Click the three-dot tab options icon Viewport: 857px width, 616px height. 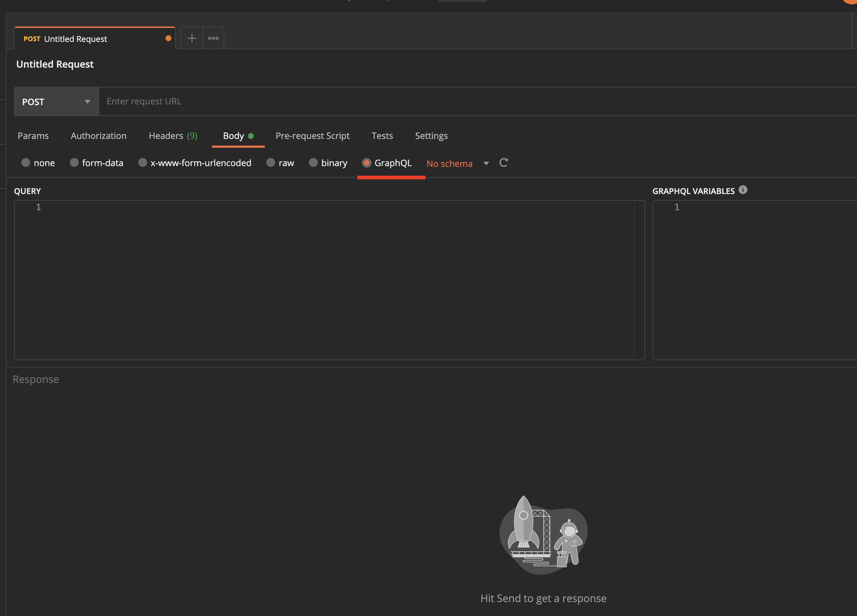pos(213,38)
